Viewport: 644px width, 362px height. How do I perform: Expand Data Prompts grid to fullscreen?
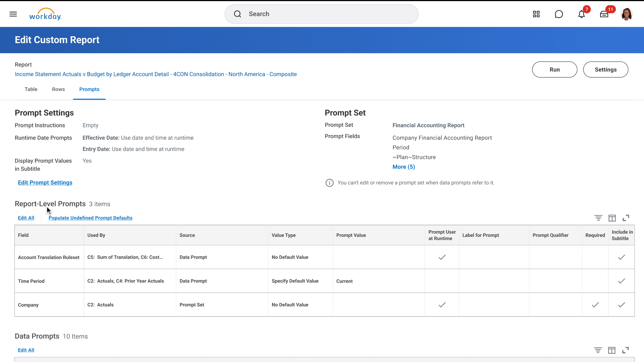click(x=625, y=350)
